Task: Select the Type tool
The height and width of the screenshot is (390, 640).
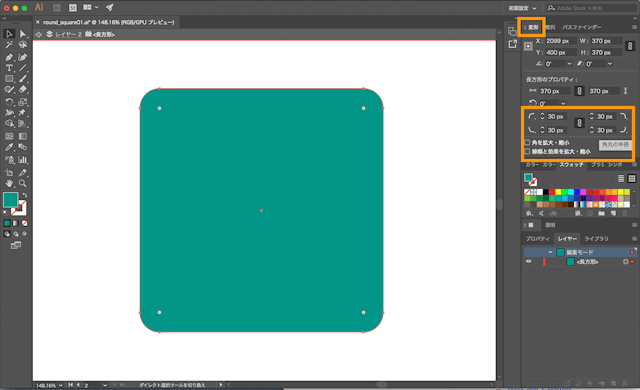Action: [9, 68]
